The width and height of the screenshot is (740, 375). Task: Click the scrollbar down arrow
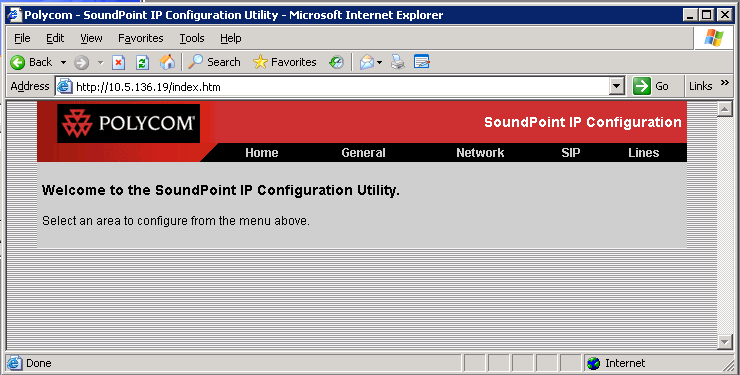tap(724, 342)
